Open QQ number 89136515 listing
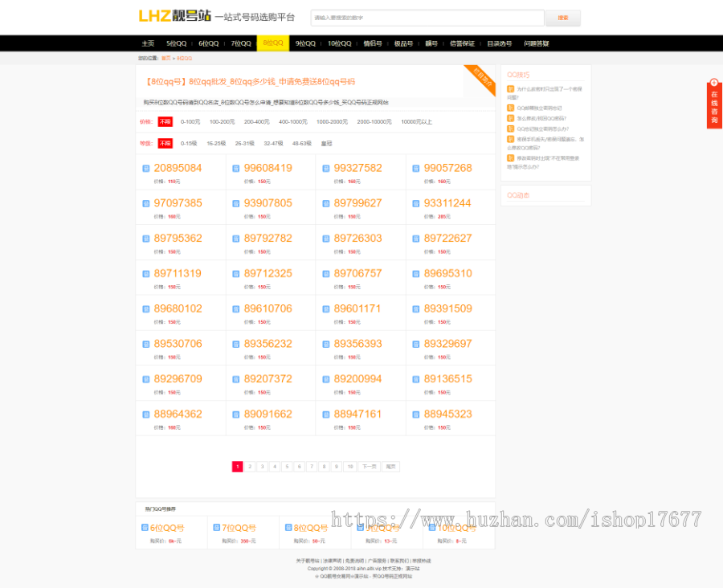 (x=447, y=378)
